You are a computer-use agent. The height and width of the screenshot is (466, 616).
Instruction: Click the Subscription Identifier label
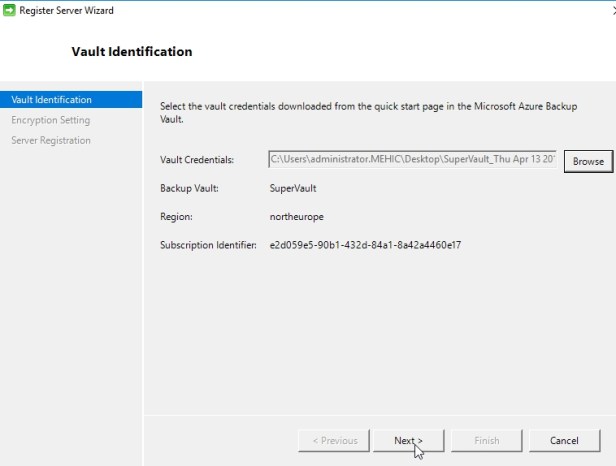208,244
